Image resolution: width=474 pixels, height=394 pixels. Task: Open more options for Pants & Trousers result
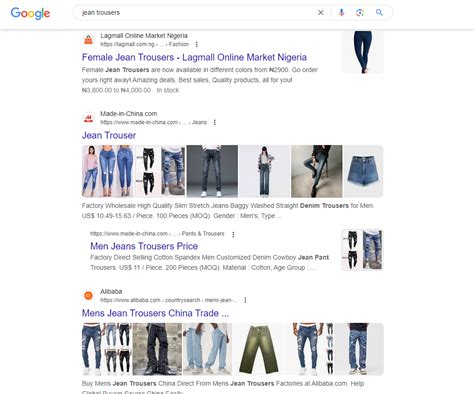(x=233, y=234)
